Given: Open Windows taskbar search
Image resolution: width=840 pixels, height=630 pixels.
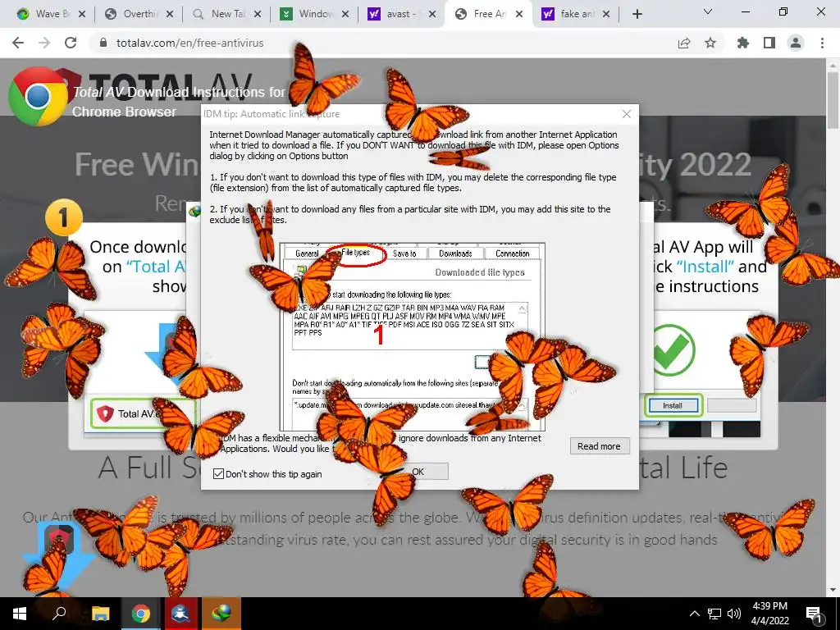Looking at the screenshot, I should point(59,614).
